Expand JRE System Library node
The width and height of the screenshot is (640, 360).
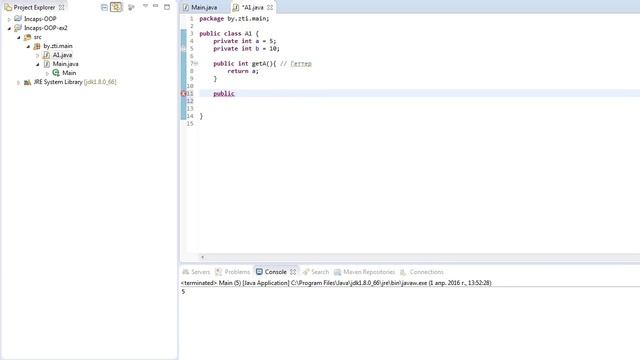pos(19,82)
